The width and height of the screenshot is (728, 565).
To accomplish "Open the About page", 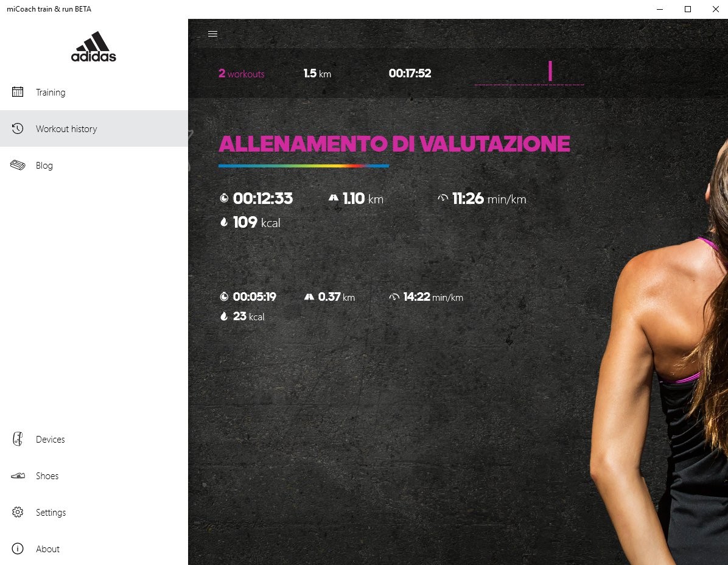I will point(94,549).
